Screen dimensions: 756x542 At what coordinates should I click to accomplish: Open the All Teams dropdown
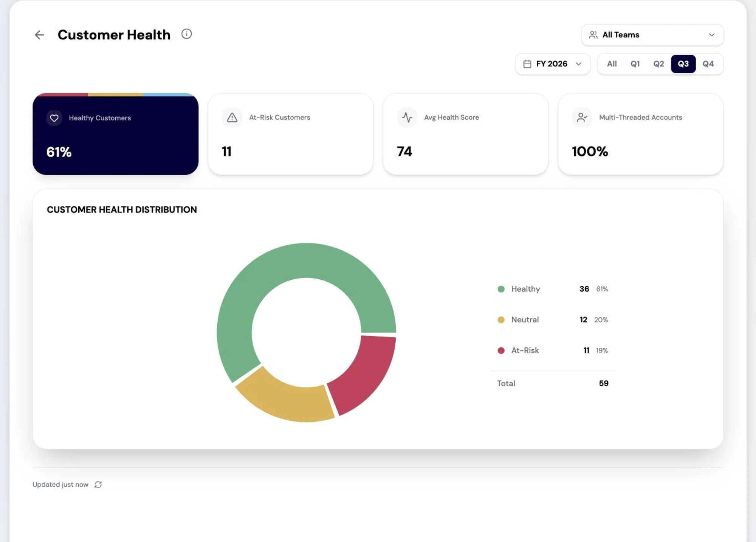[652, 35]
